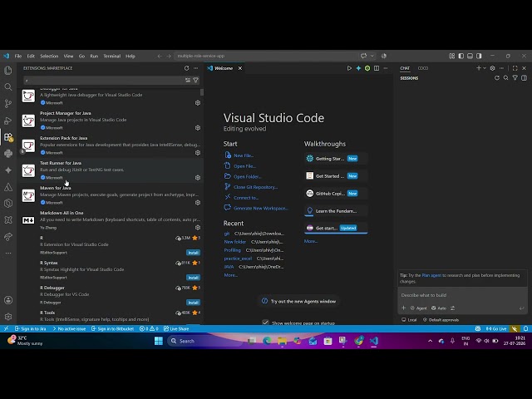The width and height of the screenshot is (532, 399).
Task: Open new chat dropdown arrow
Action: (485, 68)
